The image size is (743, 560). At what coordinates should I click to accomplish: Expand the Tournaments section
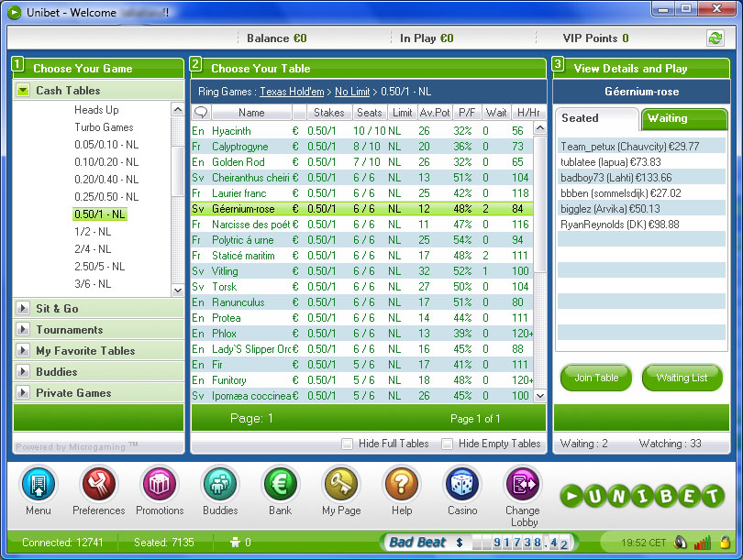pos(22,329)
